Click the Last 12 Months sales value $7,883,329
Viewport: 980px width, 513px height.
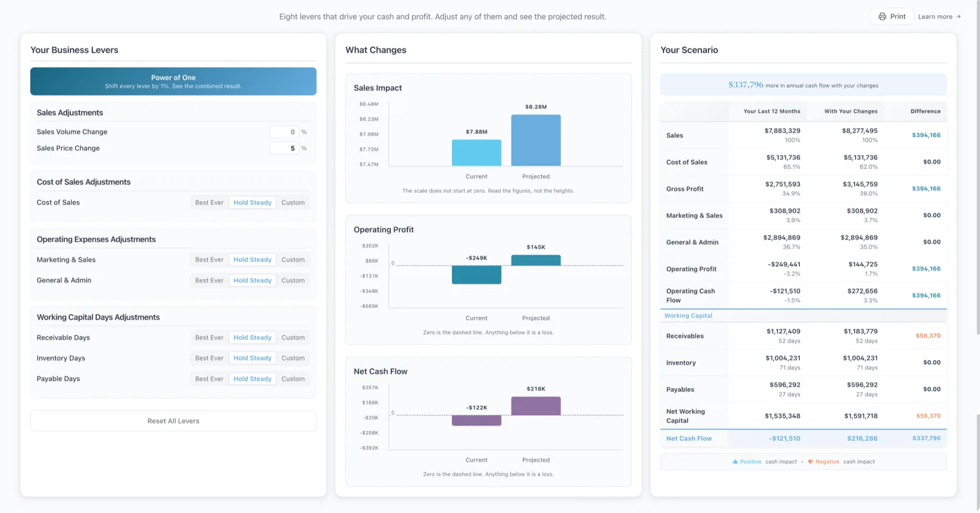tap(782, 131)
